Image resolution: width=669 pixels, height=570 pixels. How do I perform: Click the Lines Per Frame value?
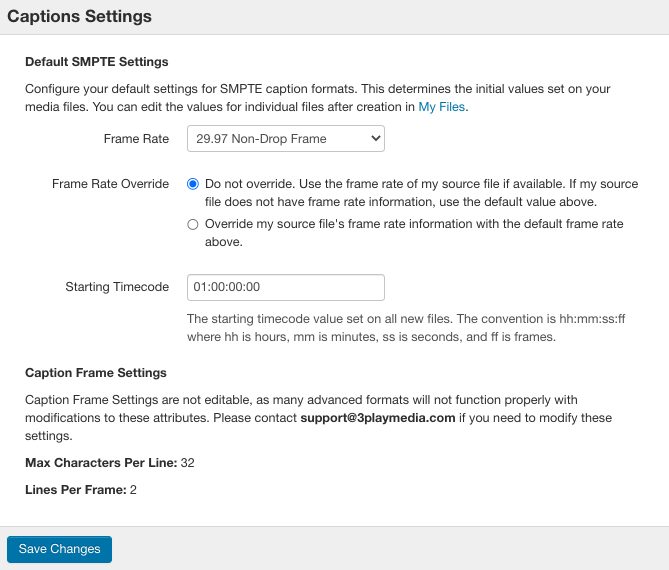(x=133, y=490)
